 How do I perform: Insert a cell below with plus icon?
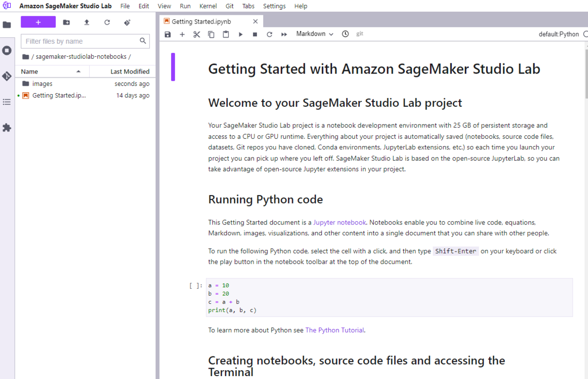coord(182,34)
